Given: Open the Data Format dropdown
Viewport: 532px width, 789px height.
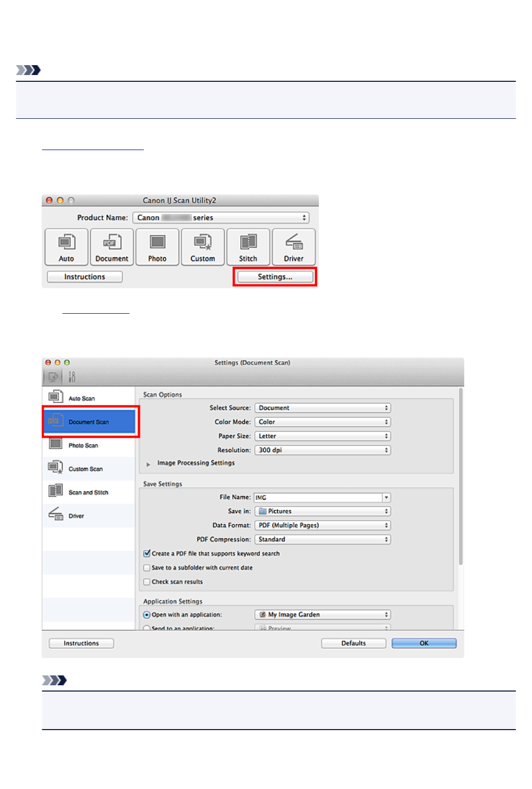Looking at the screenshot, I should [x=323, y=525].
